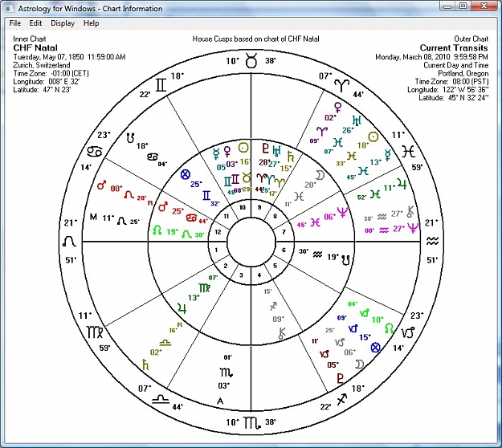Click house number 4 in inner ring

tap(259, 275)
